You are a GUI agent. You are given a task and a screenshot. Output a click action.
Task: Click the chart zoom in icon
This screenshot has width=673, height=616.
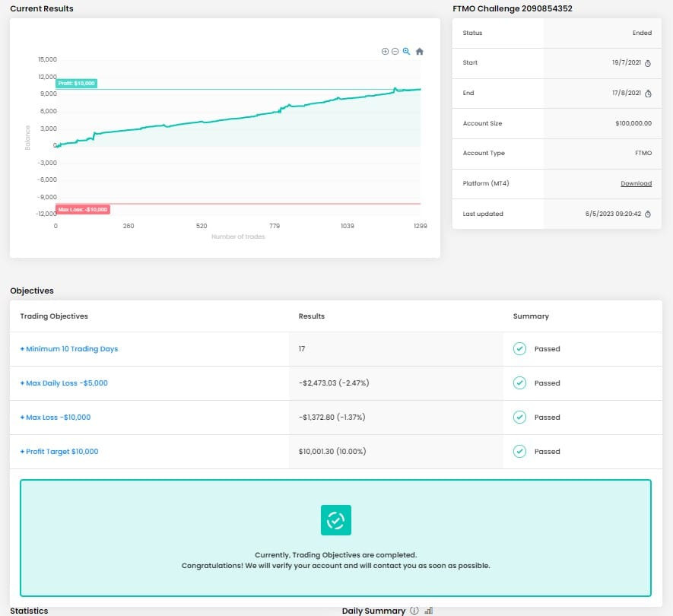click(385, 51)
